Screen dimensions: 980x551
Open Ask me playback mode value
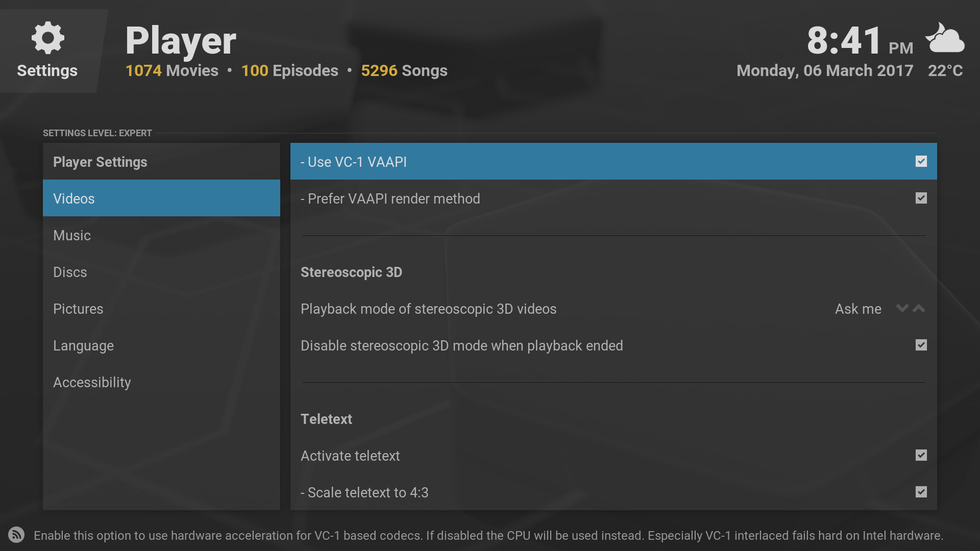(857, 309)
